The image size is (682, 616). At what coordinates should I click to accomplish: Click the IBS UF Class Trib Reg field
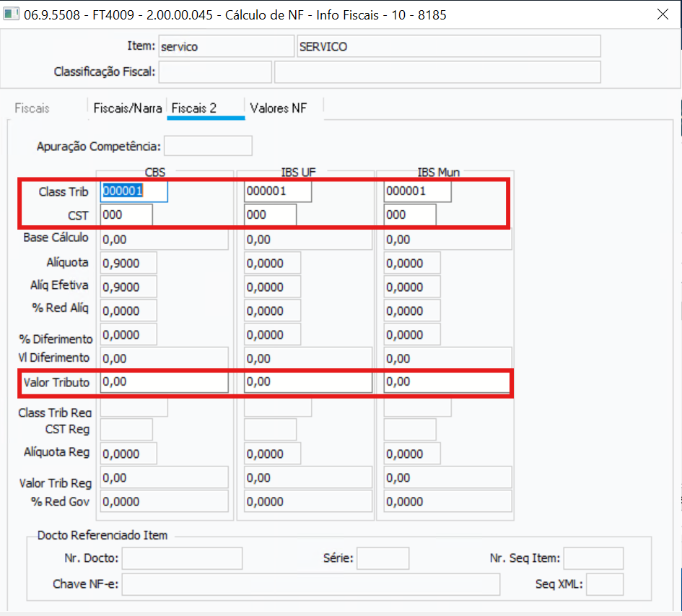tap(278, 407)
